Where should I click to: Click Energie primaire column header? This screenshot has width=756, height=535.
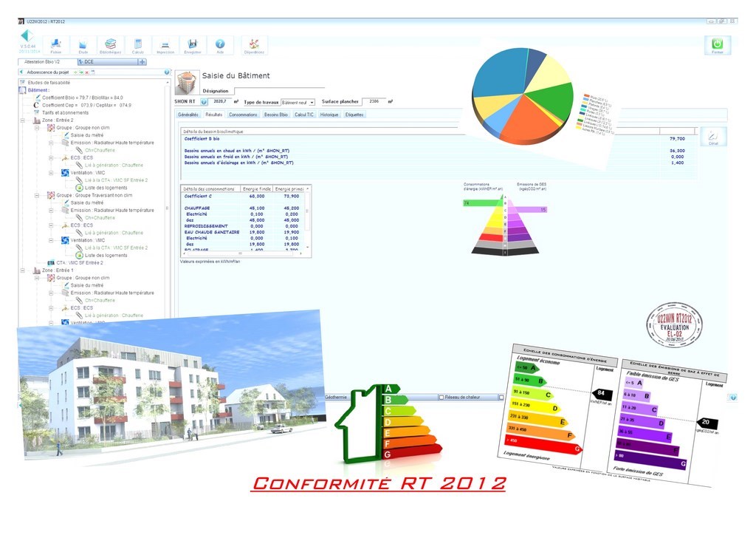pyautogui.click(x=289, y=189)
